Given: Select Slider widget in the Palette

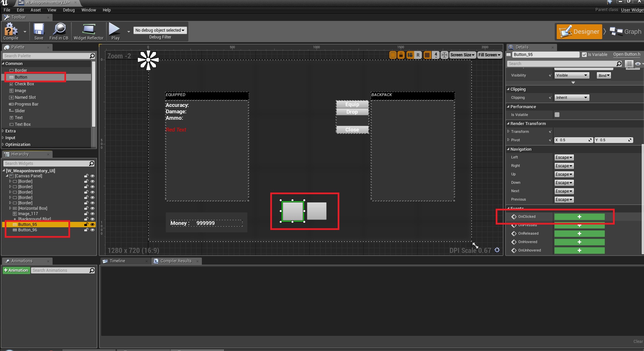Looking at the screenshot, I should [20, 111].
